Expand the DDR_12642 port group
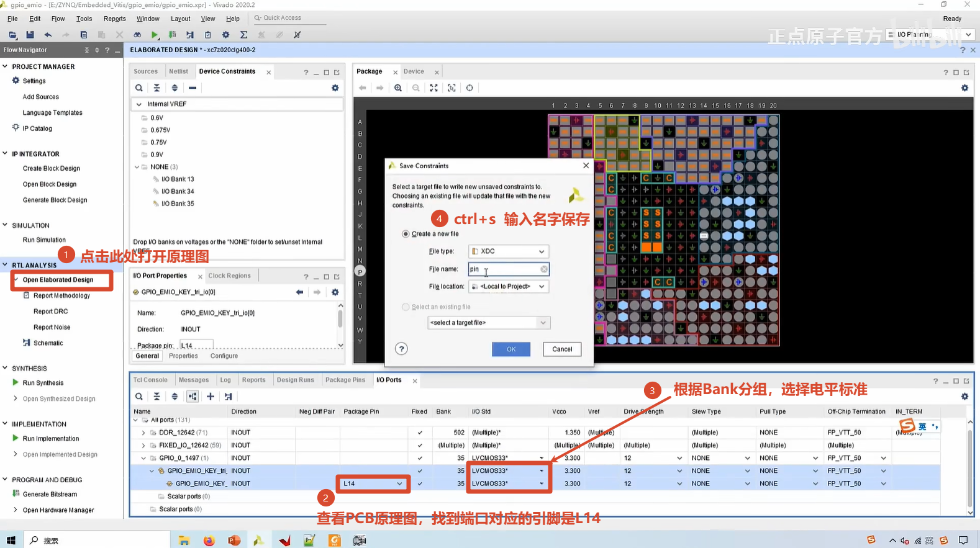The height and width of the screenshot is (548, 980). (143, 433)
